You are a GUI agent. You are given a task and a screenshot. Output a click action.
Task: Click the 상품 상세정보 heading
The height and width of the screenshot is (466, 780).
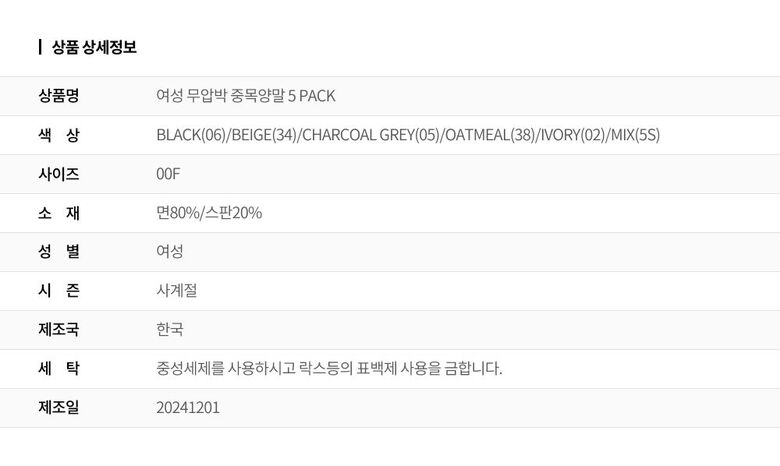[94, 47]
